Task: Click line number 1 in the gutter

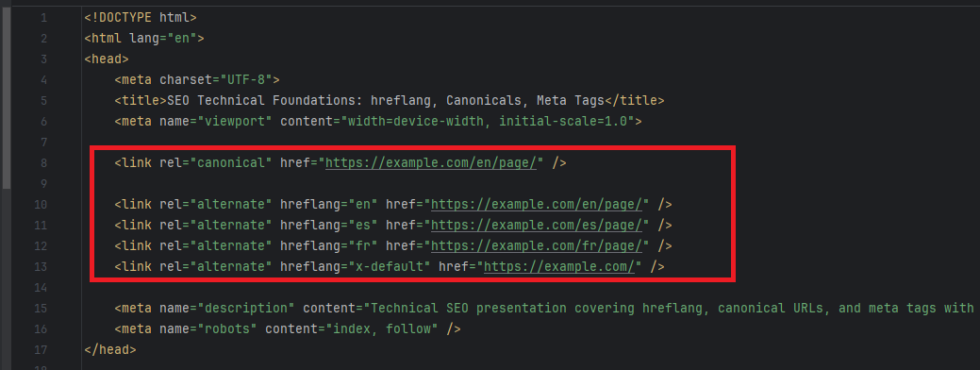Action: click(43, 18)
